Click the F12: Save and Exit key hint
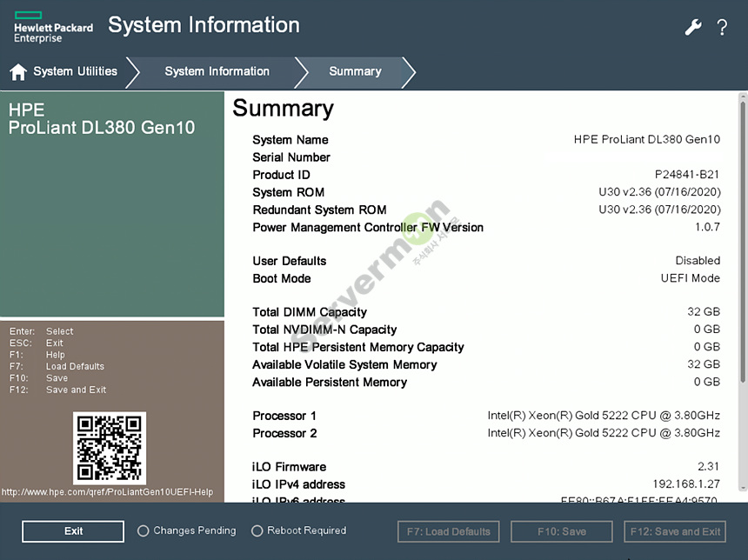This screenshot has height=560, width=748. [57, 390]
